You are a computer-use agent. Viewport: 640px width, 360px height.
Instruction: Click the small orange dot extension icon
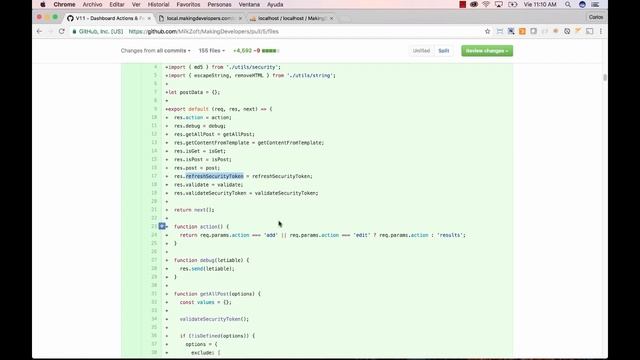556,31
